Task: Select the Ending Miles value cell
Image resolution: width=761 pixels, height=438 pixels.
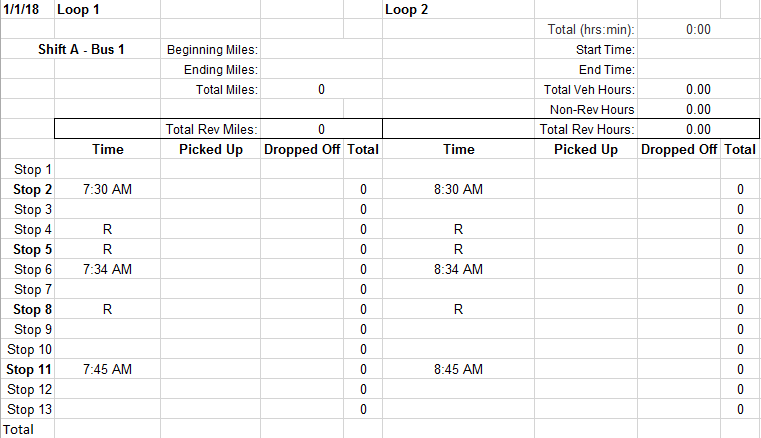Action: coord(321,69)
